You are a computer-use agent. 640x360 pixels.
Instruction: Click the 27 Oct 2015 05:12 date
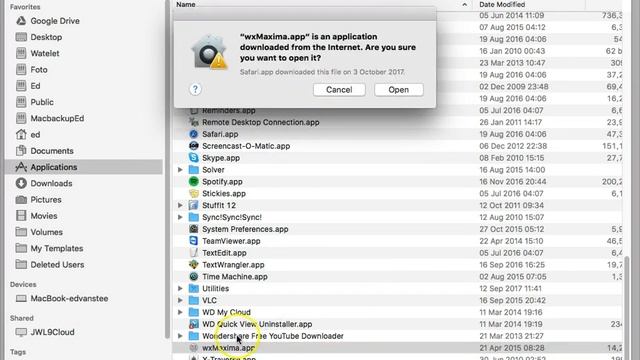coord(512,229)
